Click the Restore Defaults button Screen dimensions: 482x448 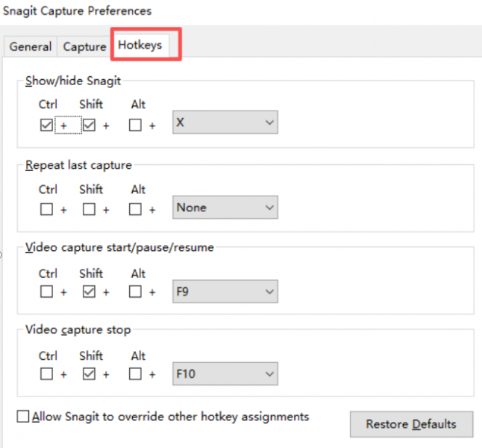point(411,424)
